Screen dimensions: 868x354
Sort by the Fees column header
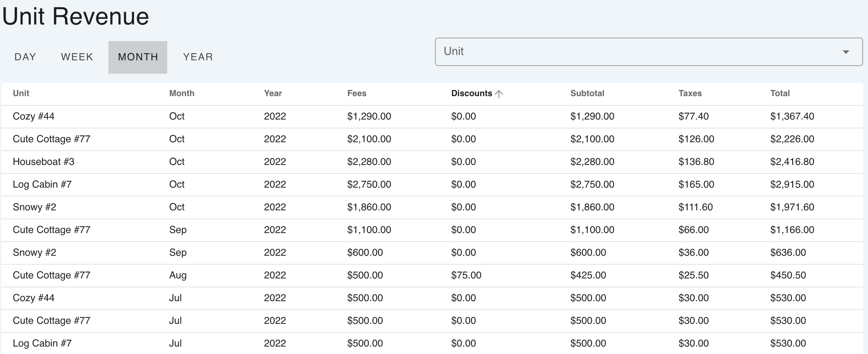pyautogui.click(x=357, y=93)
